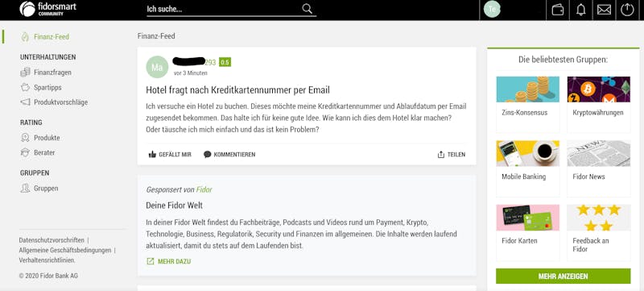This screenshot has width=644, height=291.
Task: Share the post via Teilen
Action: point(452,155)
